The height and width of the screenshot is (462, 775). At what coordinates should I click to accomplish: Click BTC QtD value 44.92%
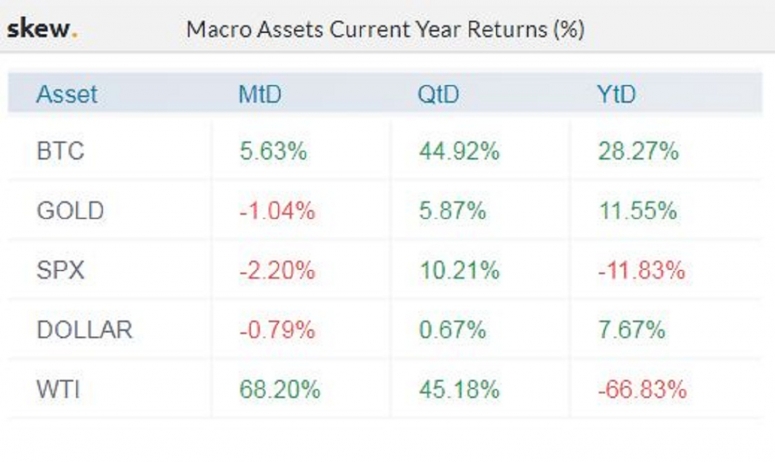click(459, 151)
